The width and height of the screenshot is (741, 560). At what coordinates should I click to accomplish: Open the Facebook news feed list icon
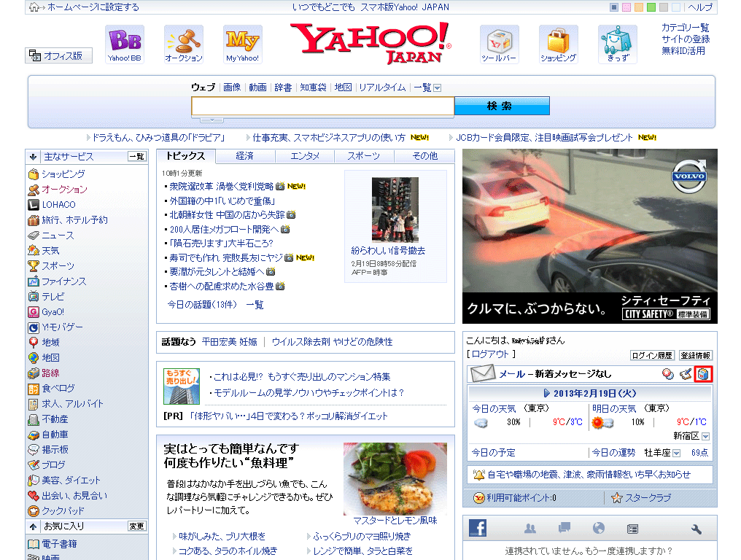[633, 529]
